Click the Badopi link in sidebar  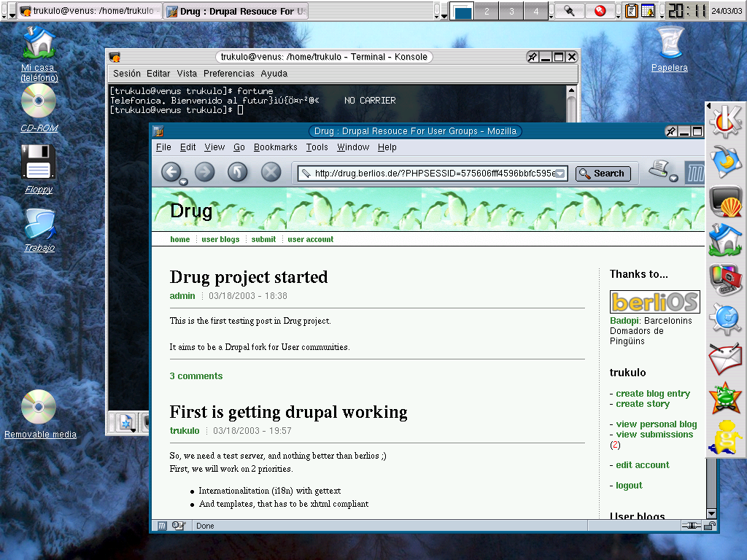[624, 321]
